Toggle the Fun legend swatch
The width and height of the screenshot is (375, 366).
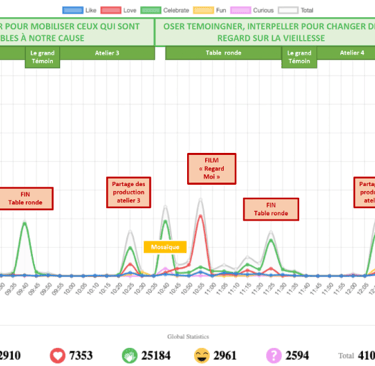203,10
